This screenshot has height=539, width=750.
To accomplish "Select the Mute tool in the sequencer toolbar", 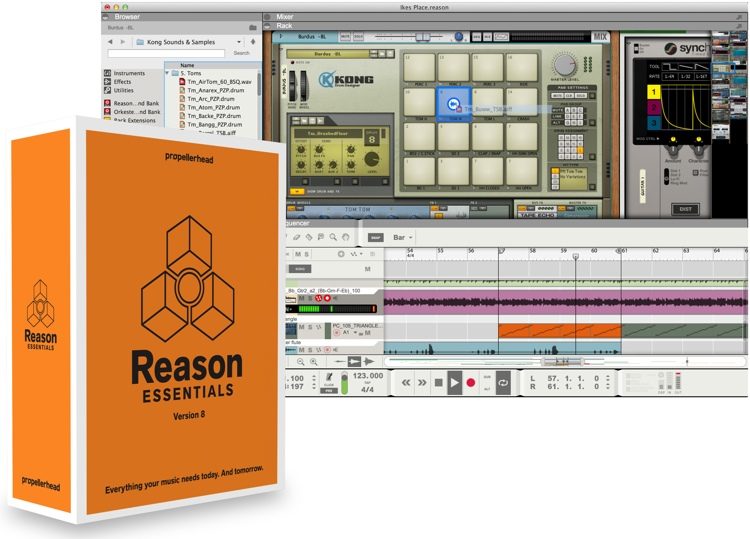I will tap(321, 237).
